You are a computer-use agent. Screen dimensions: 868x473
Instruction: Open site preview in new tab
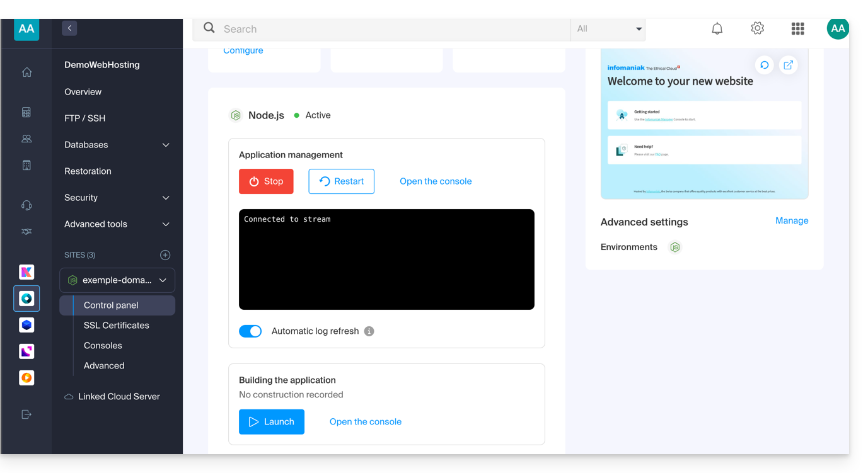(788, 66)
